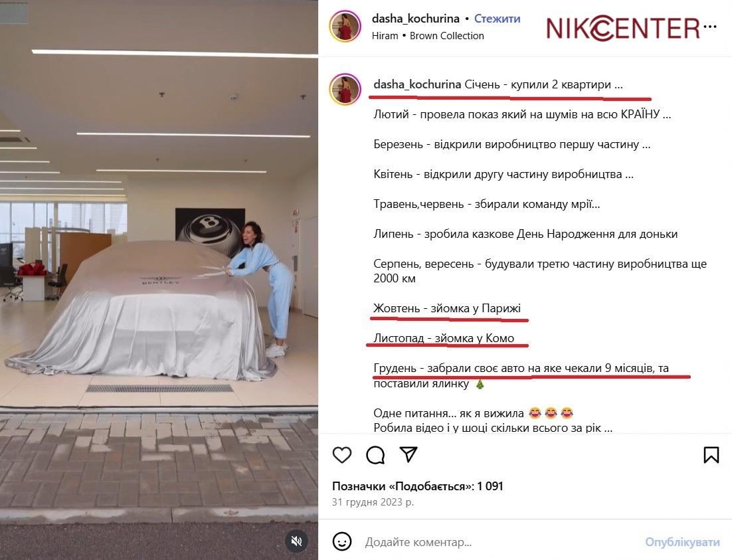Open post date 31 грудня 2023
The image size is (732, 560).
click(373, 502)
